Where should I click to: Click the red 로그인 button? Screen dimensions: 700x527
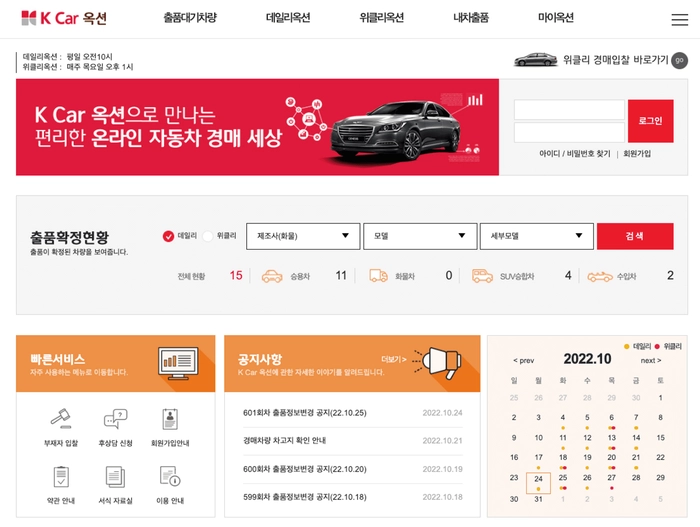(x=650, y=121)
